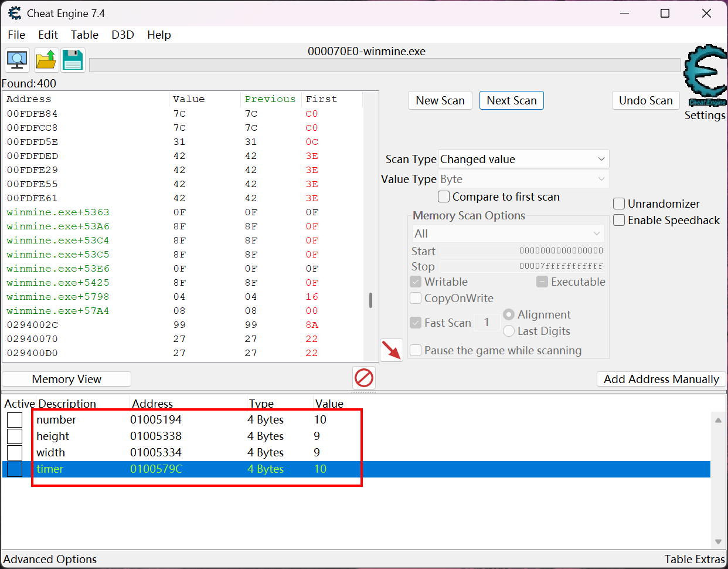Screen dimensions: 728x569
Task: Click the address table scroll down arrow
Action: [718, 541]
